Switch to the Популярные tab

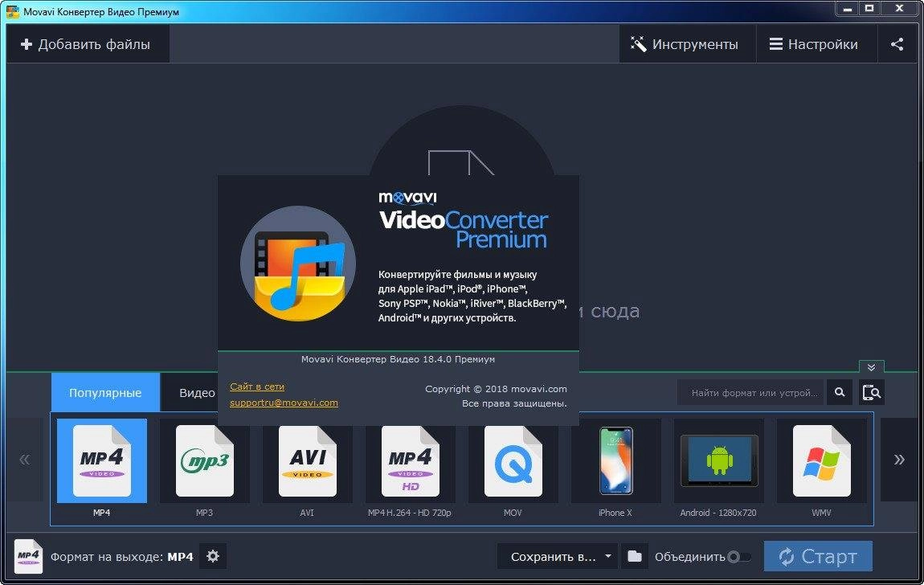click(x=105, y=392)
